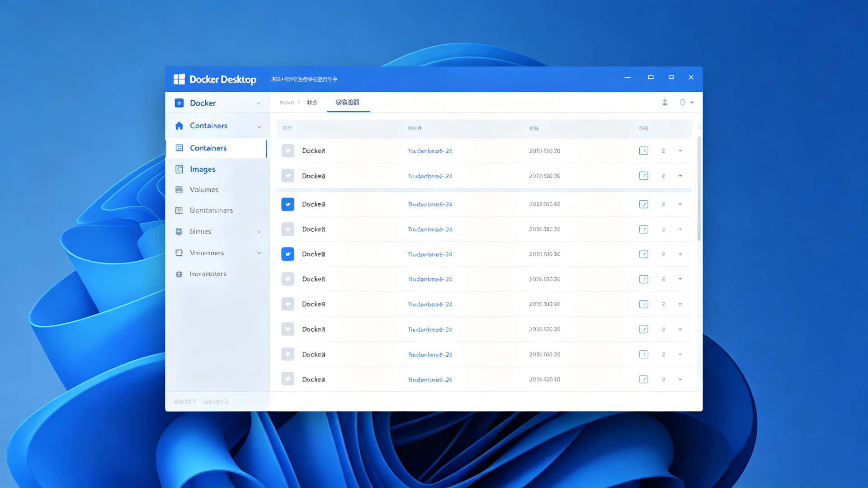Image resolution: width=868 pixels, height=488 pixels.
Task: Check the seventh row's checkbox
Action: pos(288,304)
